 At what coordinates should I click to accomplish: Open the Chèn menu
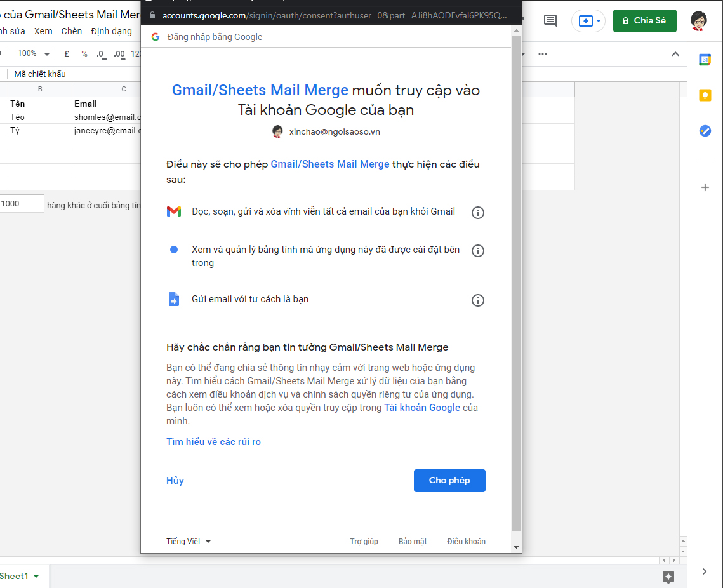[x=71, y=30]
